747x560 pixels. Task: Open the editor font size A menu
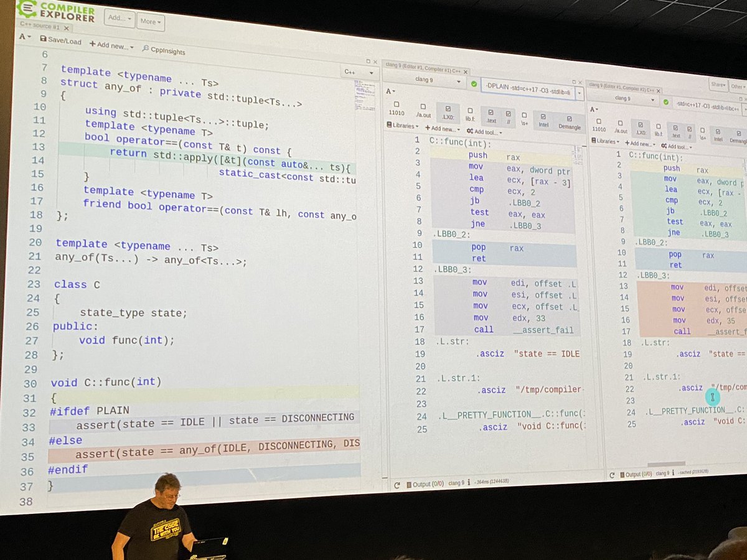tap(24, 37)
